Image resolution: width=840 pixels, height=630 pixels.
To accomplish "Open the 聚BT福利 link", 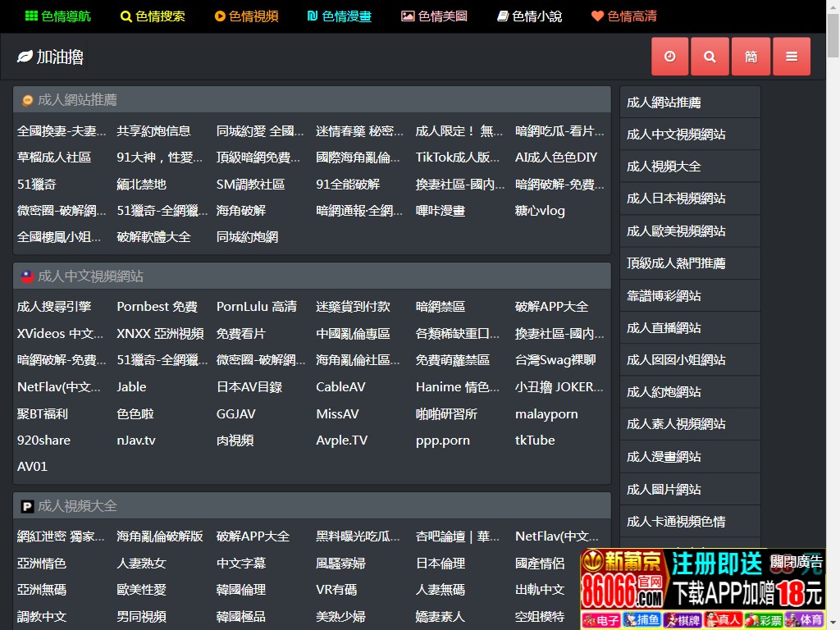I will pyautogui.click(x=43, y=413).
